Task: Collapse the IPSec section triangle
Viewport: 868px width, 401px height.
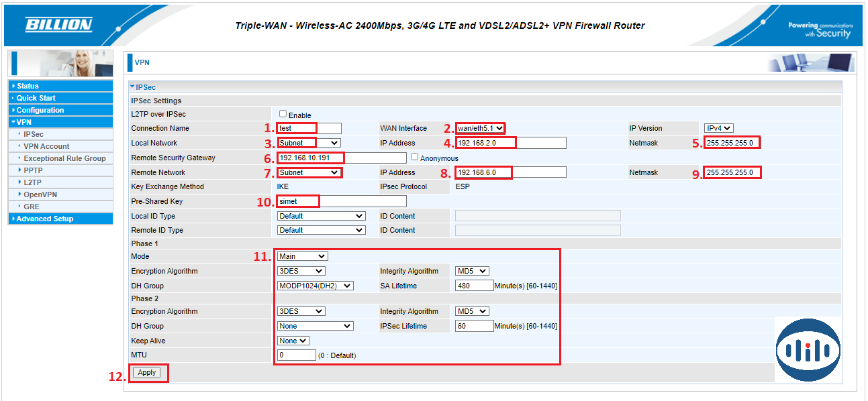Action: coord(132,87)
